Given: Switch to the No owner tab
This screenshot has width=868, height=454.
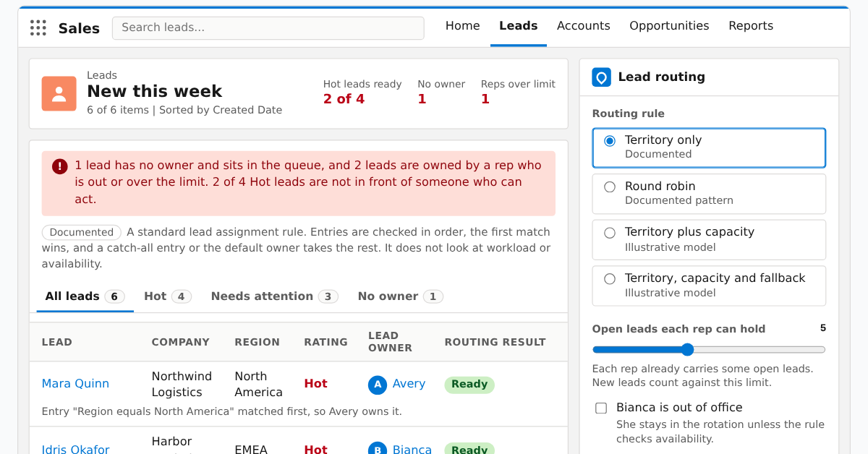Looking at the screenshot, I should (x=401, y=296).
